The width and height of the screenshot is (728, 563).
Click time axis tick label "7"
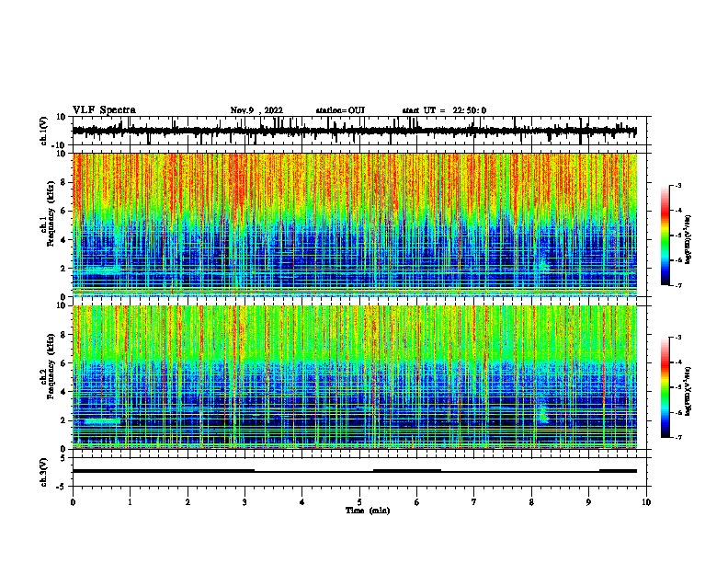[474, 502]
